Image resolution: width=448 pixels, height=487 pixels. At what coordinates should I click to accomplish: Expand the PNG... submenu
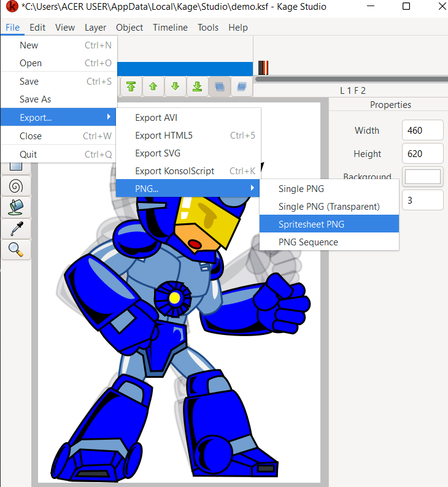(x=188, y=188)
